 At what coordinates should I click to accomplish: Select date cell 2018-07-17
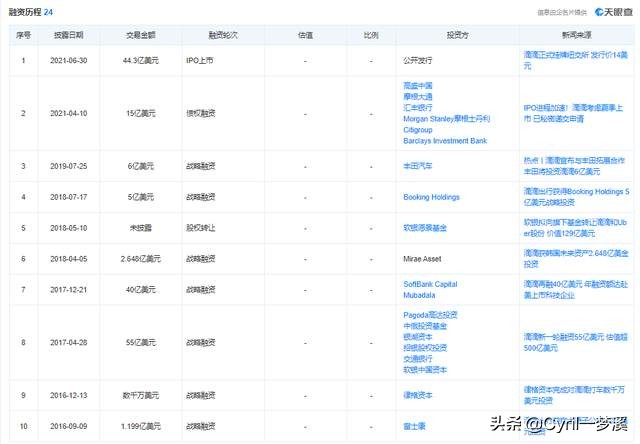click(69, 197)
